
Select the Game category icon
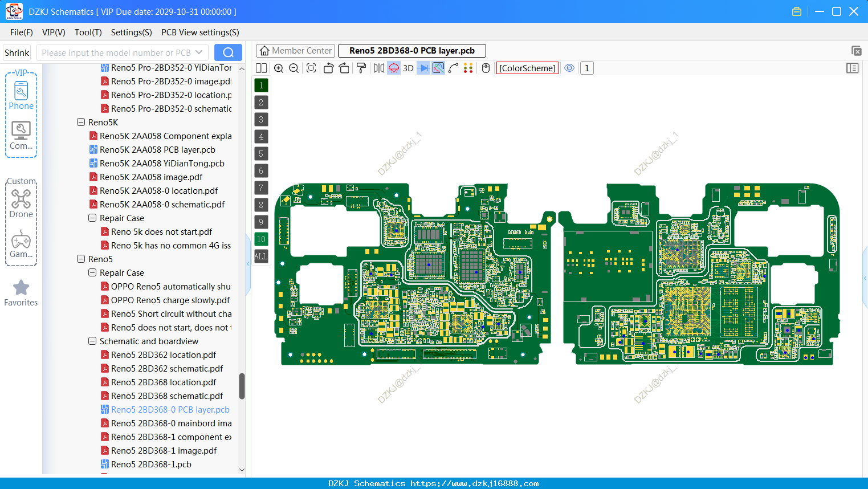click(x=21, y=244)
